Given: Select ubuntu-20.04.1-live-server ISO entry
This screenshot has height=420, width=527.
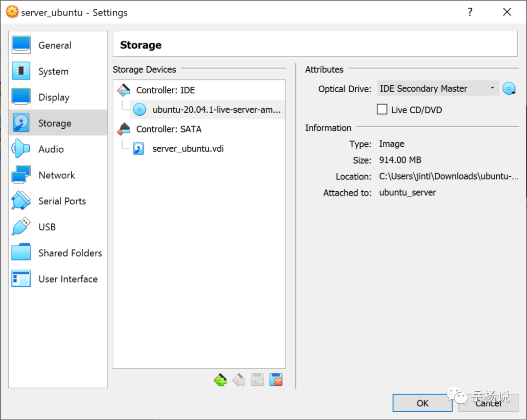Looking at the screenshot, I should point(207,110).
